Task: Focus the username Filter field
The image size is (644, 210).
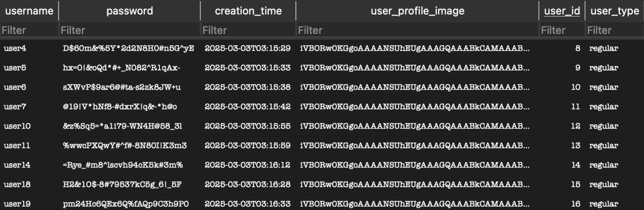Action: click(29, 30)
